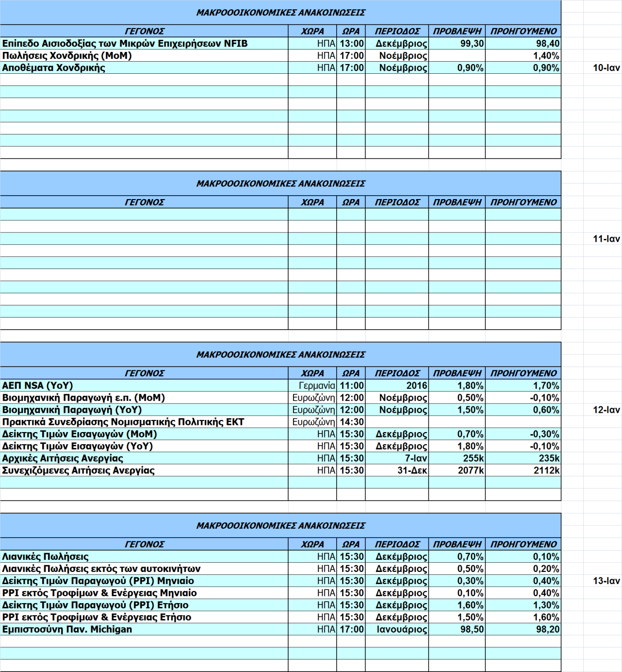Select the 'Αποθέματα Χονδρικής' event cell
The height and width of the screenshot is (672, 622).
144,68
